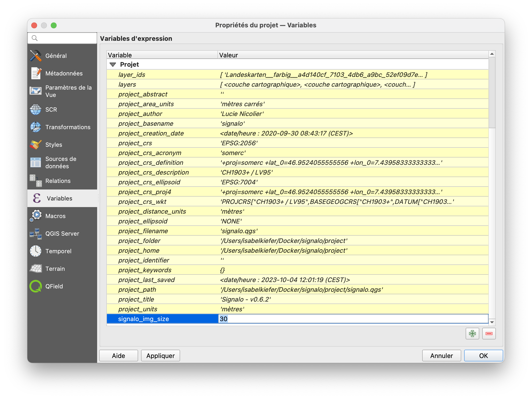Screen dimensions: 532x399
Task: Select the project_title variable row
Action: [136, 299]
